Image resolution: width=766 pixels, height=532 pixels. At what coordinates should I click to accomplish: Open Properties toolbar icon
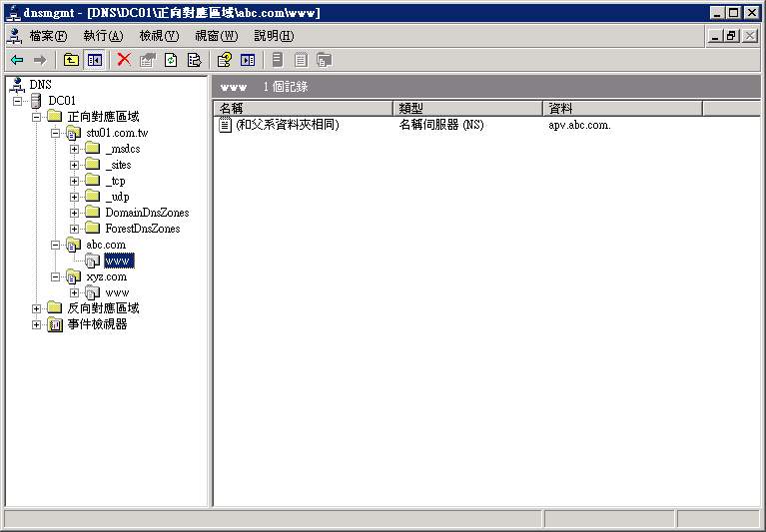(148, 60)
